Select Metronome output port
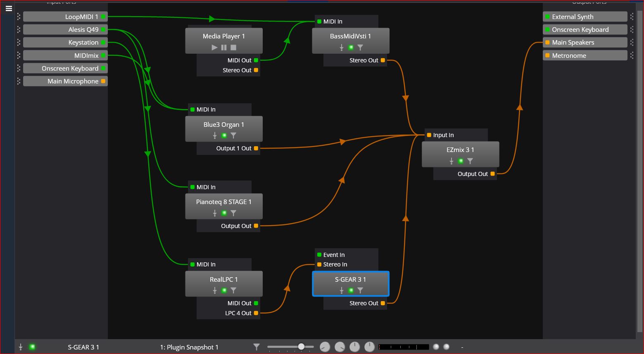The height and width of the screenshot is (354, 644). pyautogui.click(x=585, y=55)
